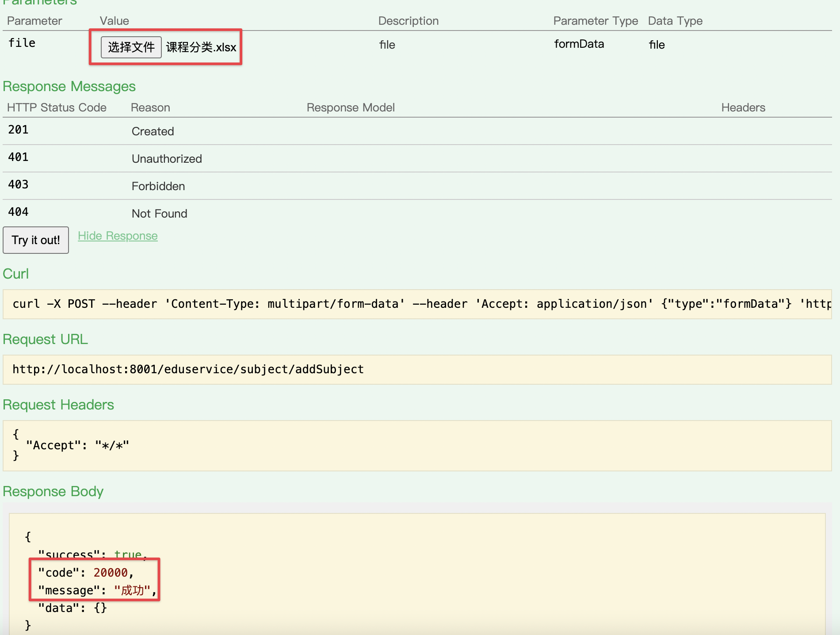The height and width of the screenshot is (635, 840).
Task: Click the "message": "成功" response line
Action: [x=97, y=590]
